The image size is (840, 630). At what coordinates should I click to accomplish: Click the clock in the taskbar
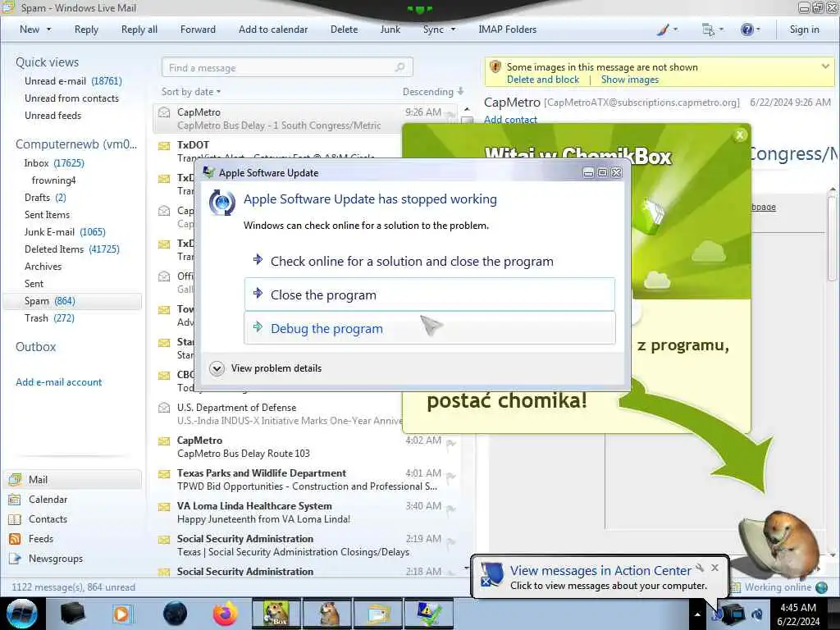tap(798, 614)
